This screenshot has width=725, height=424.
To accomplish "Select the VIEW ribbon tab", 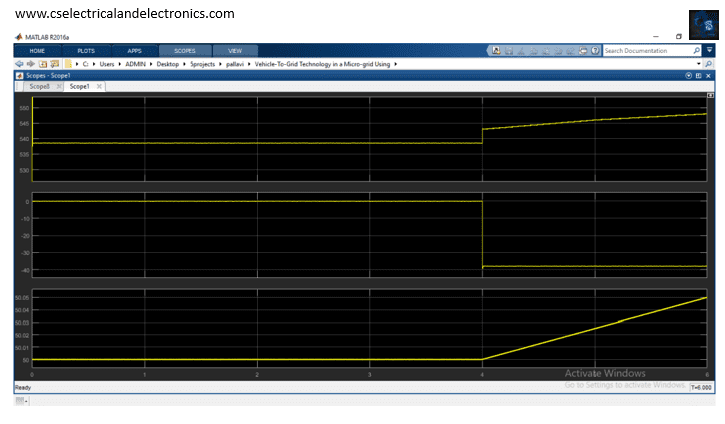I will tap(235, 50).
